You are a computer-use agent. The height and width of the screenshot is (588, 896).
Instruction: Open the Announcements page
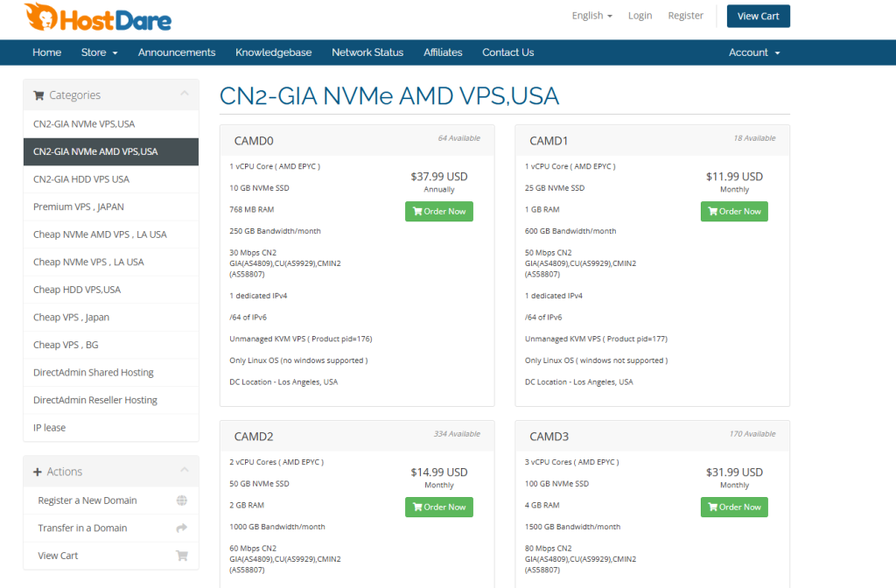(177, 52)
